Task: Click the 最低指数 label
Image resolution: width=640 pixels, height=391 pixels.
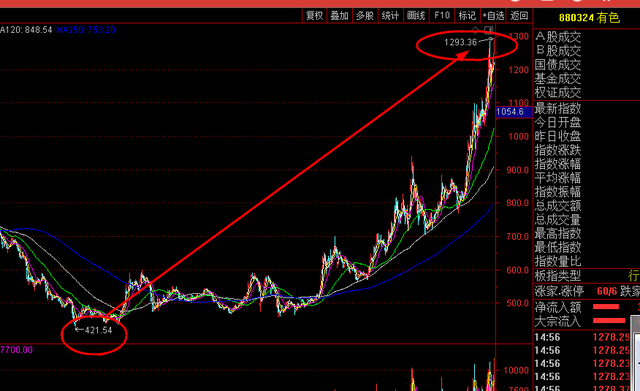Action: click(x=558, y=247)
